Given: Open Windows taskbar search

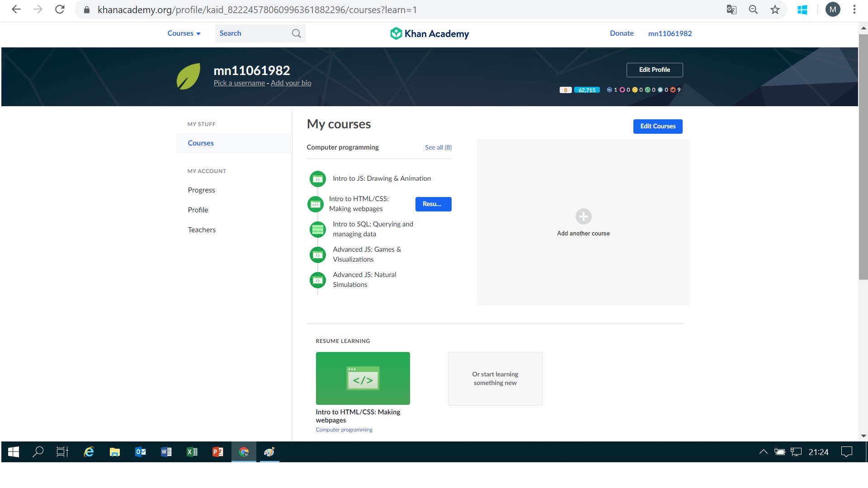Looking at the screenshot, I should (38, 452).
